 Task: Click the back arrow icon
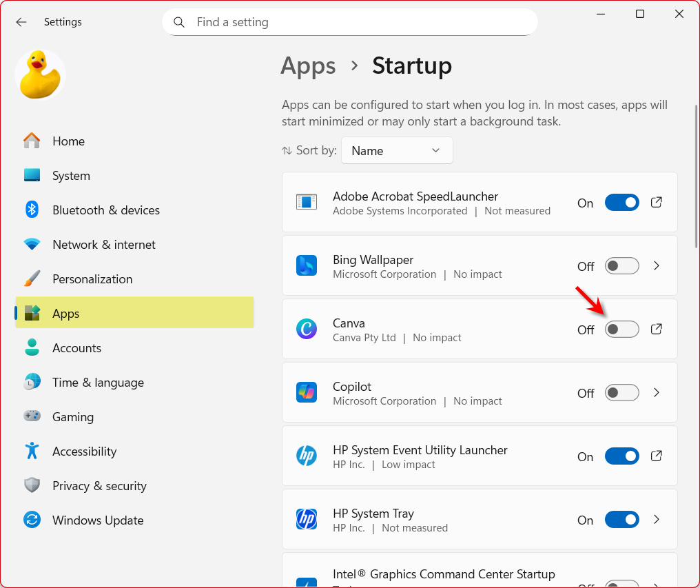coord(21,22)
